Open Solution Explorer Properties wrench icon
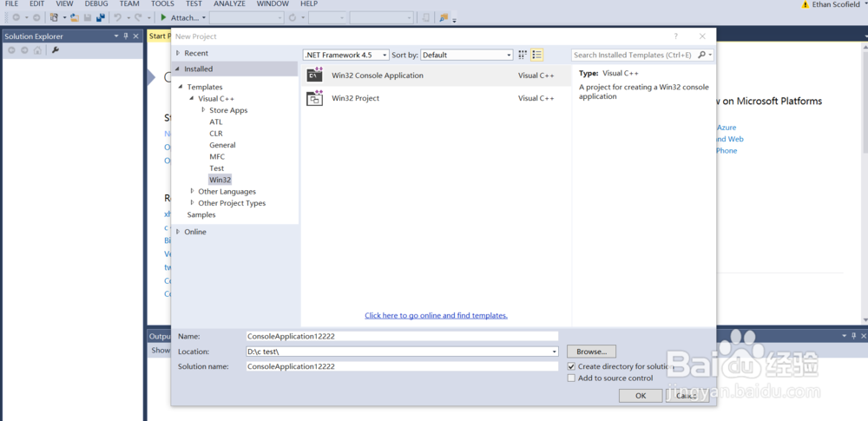Screen dimensions: 868x421 pos(55,50)
